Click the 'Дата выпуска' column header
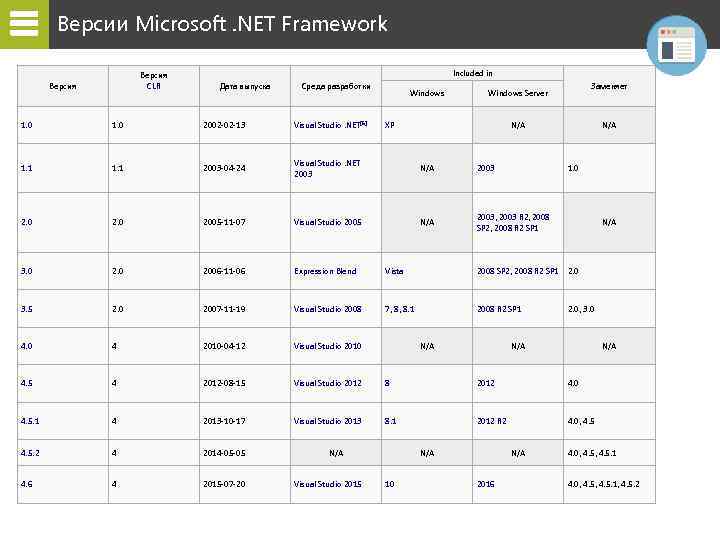Viewport: 720px width, 540px height. pyautogui.click(x=244, y=86)
